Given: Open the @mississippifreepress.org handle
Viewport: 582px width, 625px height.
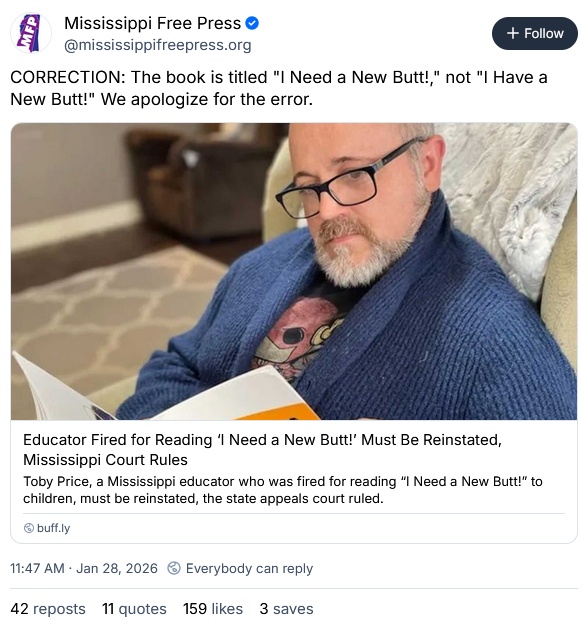Looking at the screenshot, I should [x=157, y=45].
